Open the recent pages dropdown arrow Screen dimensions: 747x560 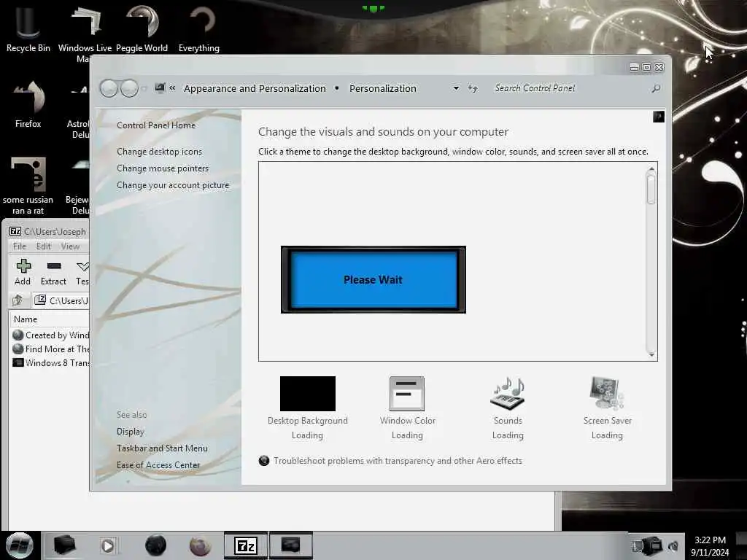pyautogui.click(x=144, y=88)
